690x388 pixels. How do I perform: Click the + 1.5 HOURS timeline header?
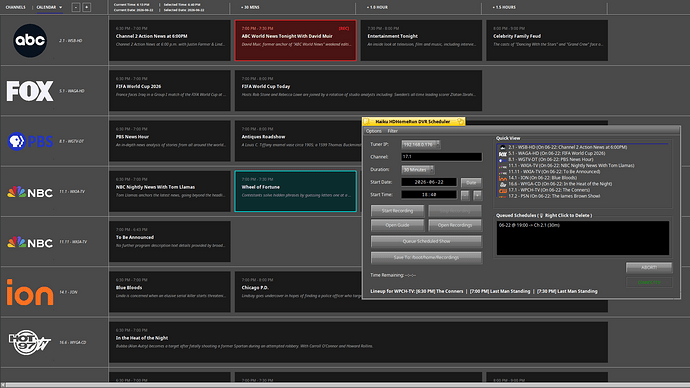point(504,7)
